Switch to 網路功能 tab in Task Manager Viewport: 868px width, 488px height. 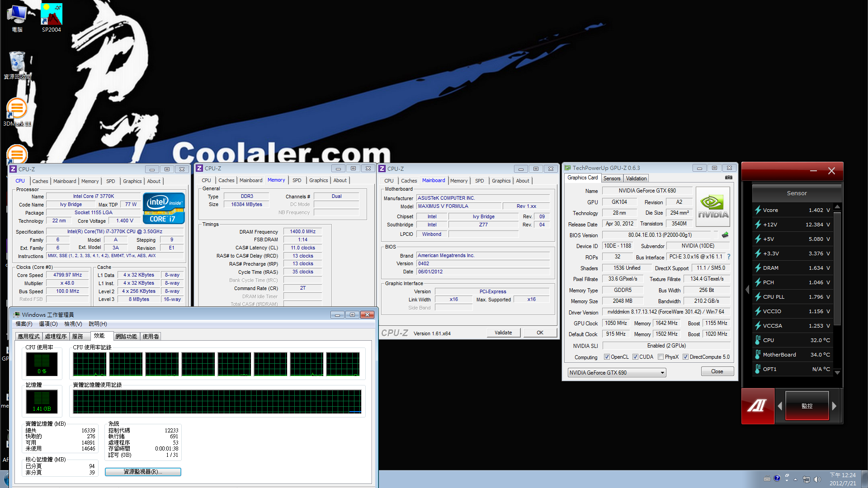pyautogui.click(x=126, y=336)
